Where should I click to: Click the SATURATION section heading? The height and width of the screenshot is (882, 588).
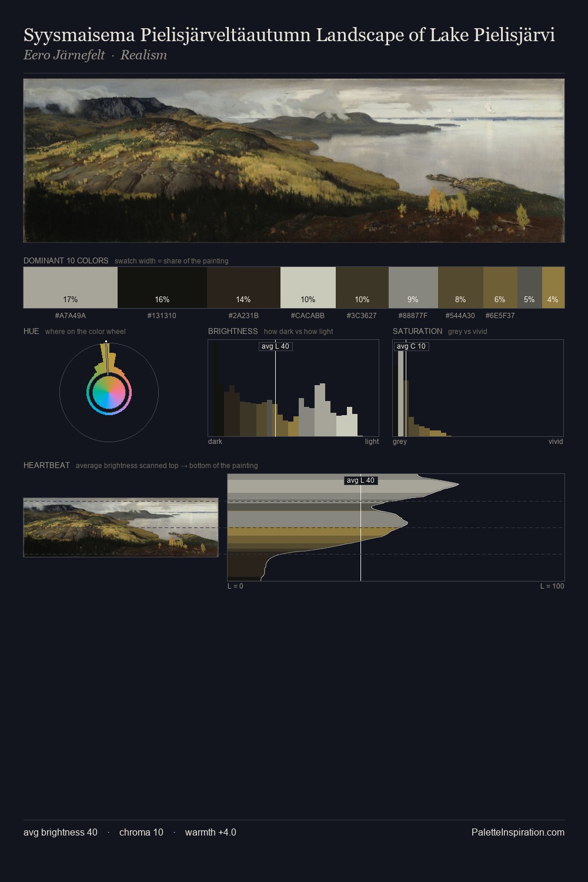coord(417,331)
